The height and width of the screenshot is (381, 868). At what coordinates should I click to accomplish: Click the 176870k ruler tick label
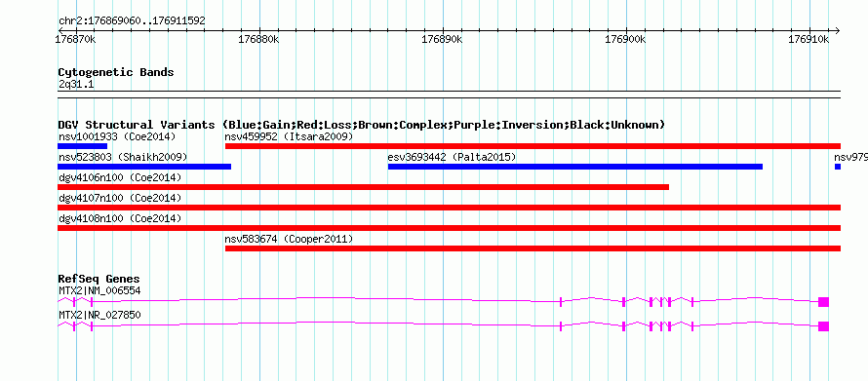(x=76, y=39)
